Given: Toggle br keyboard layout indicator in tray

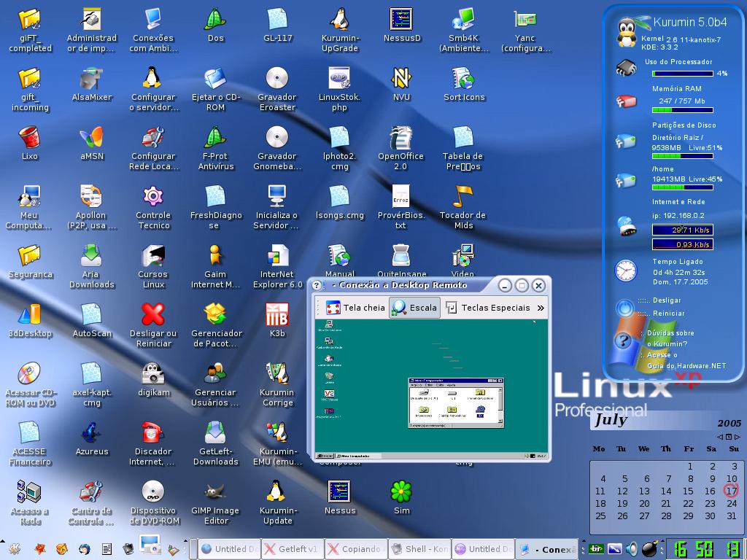Looking at the screenshot, I should [595, 549].
